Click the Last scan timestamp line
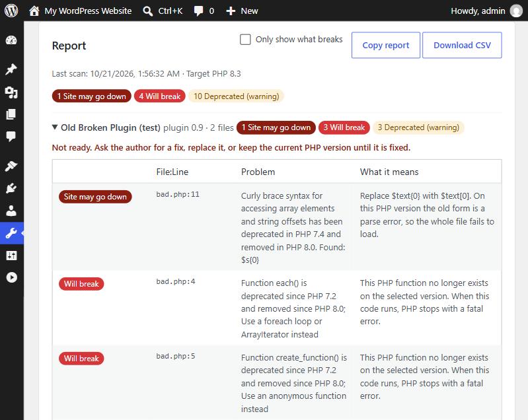This screenshot has height=420, width=528. click(146, 74)
